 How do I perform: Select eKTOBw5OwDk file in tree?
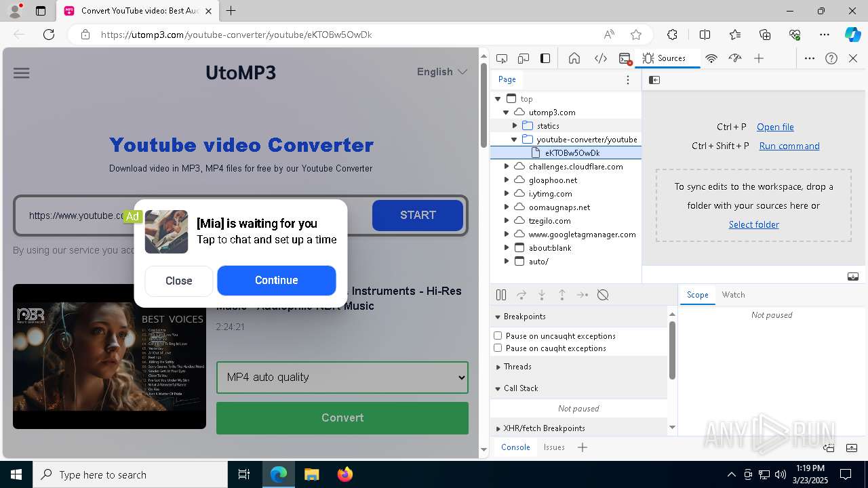pyautogui.click(x=572, y=153)
